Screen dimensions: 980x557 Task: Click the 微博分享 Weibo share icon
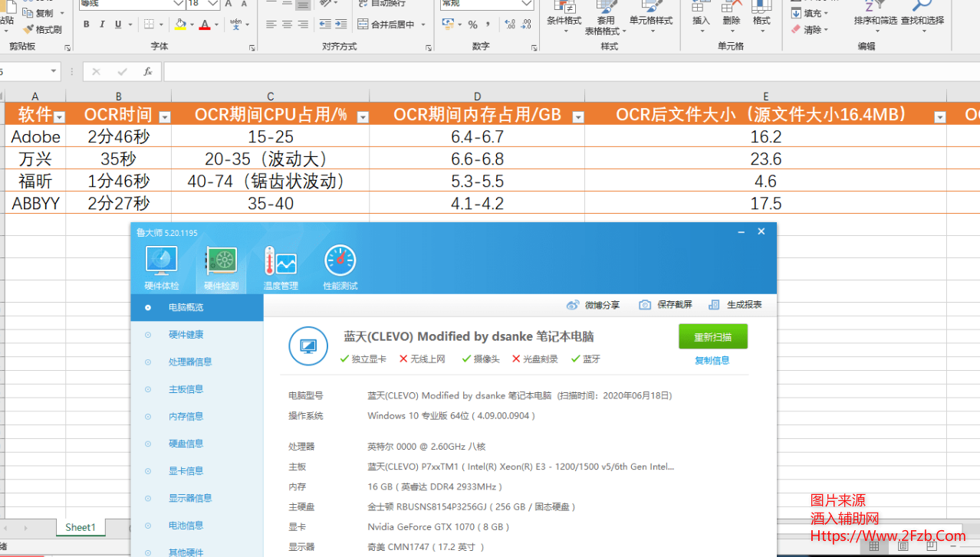(574, 305)
